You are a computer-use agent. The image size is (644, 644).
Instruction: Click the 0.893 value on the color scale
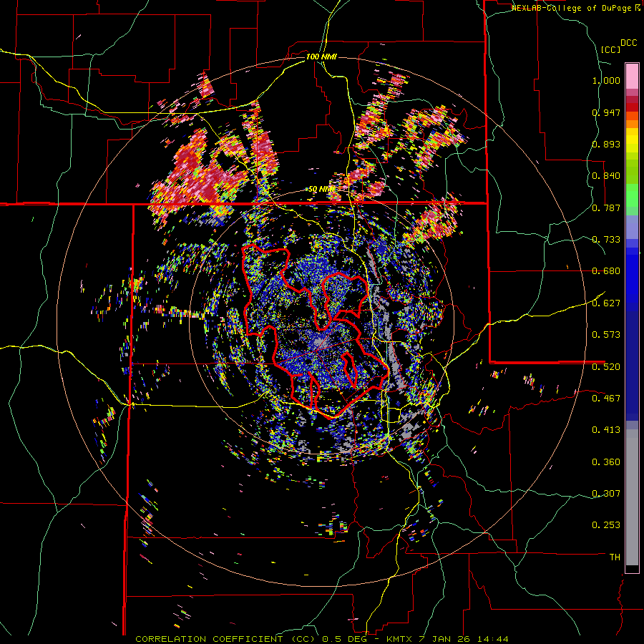(x=606, y=144)
